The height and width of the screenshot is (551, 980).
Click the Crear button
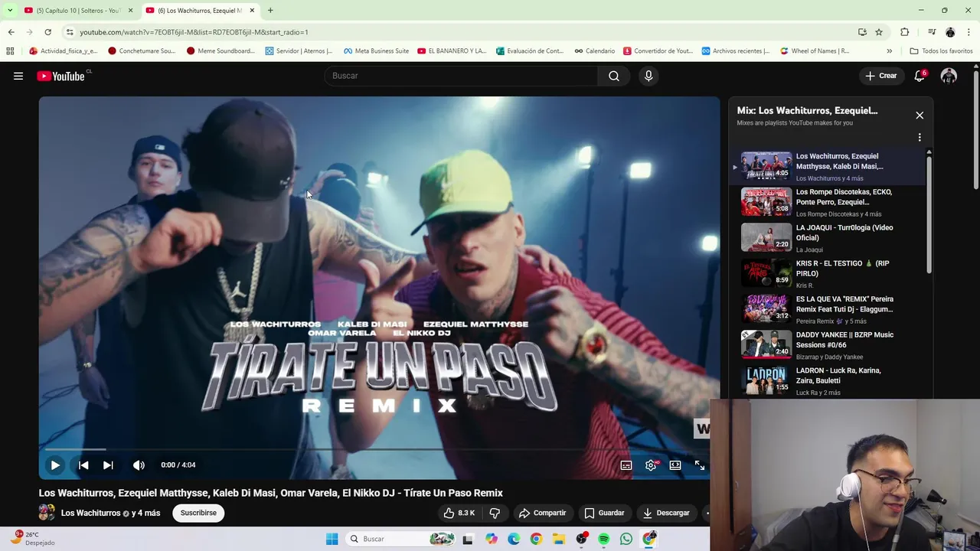coord(881,76)
